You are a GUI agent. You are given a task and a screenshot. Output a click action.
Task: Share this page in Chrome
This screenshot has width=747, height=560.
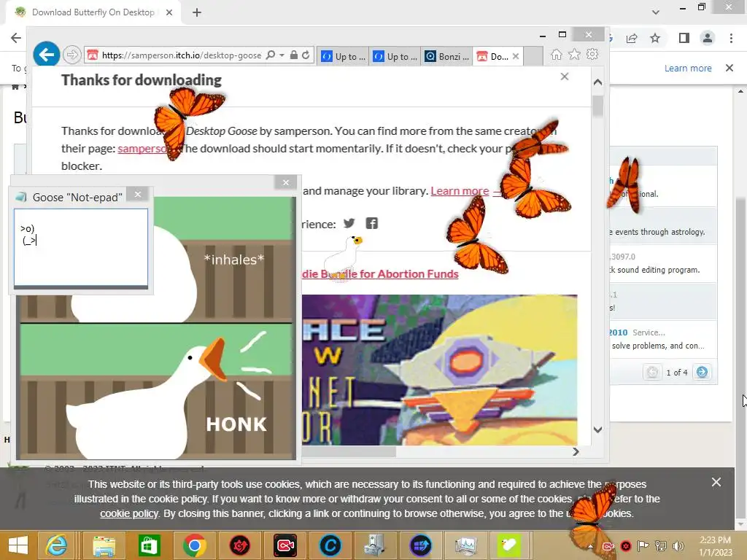[632, 38]
